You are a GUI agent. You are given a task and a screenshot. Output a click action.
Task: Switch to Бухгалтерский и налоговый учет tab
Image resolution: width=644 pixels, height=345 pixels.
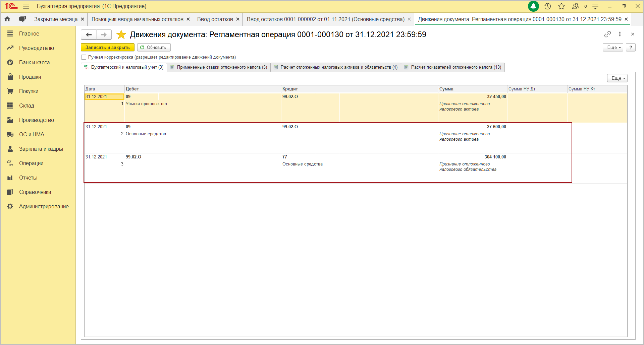(x=124, y=67)
